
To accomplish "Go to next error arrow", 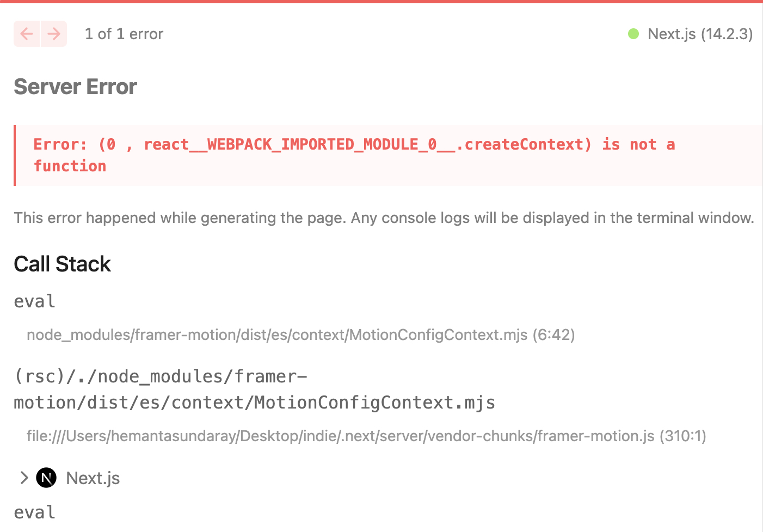I will pos(54,34).
